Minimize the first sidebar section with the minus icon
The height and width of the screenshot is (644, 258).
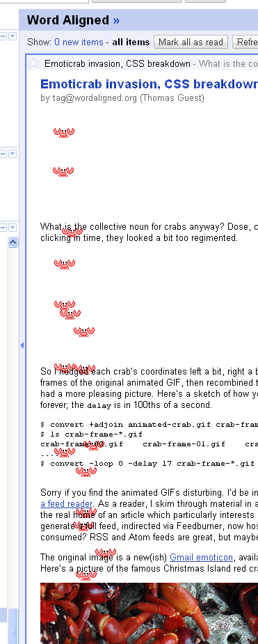pyautogui.click(x=3, y=36)
